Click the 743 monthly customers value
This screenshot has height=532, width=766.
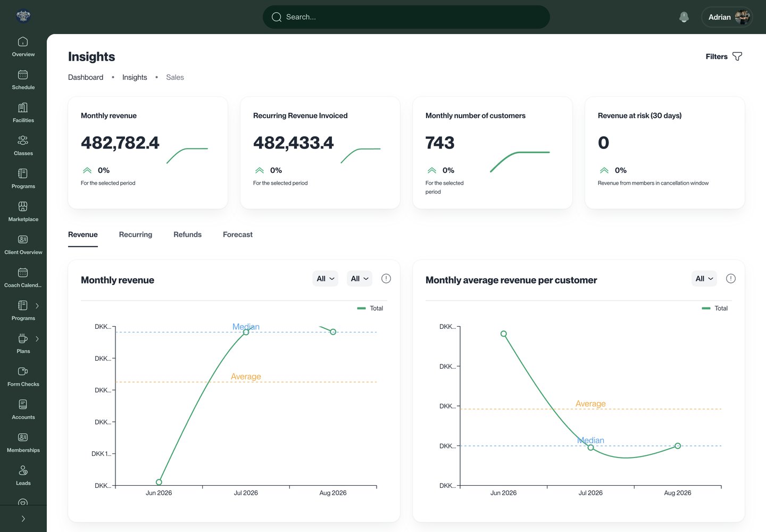(440, 143)
